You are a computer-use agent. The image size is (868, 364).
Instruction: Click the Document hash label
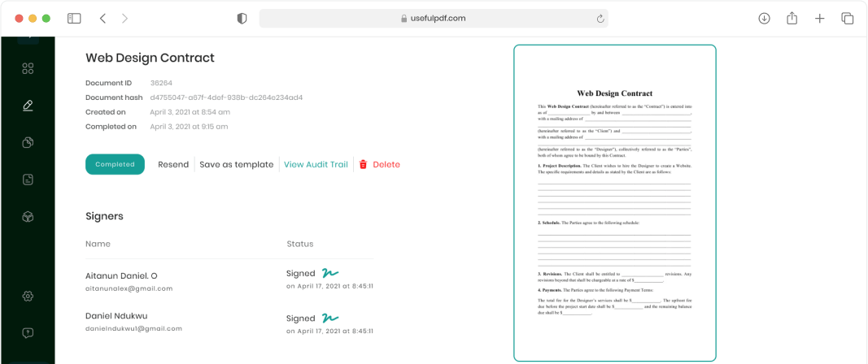[x=113, y=97]
